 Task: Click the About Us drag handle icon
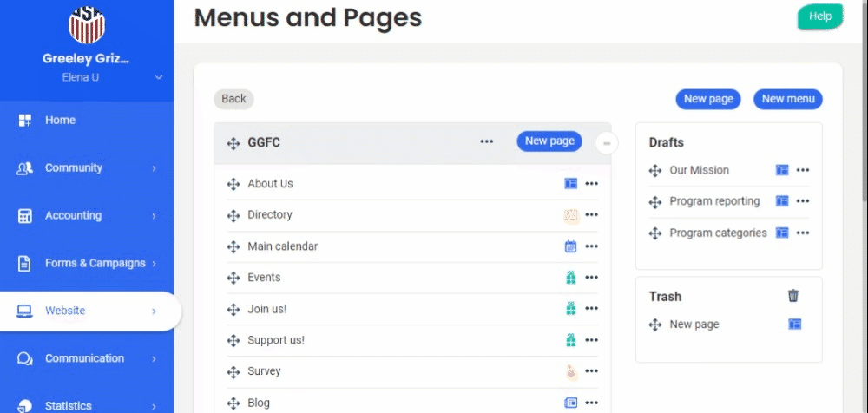(x=233, y=184)
